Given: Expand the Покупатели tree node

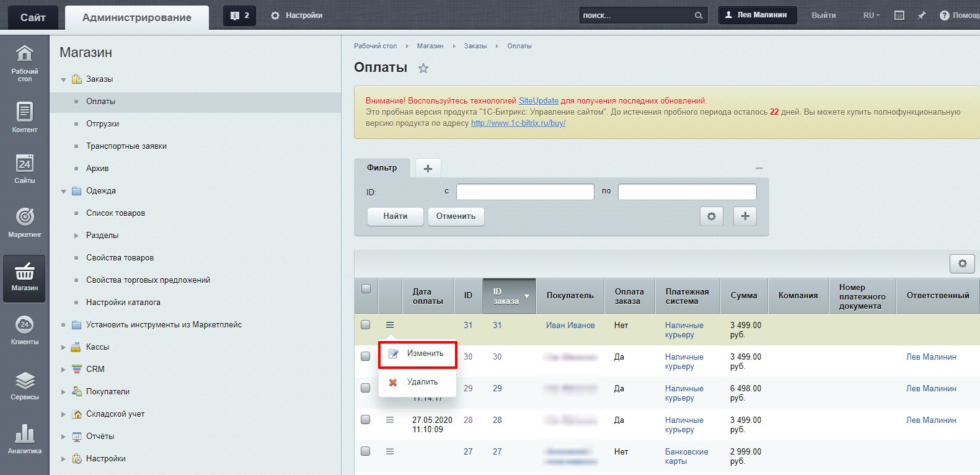Looking at the screenshot, I should 63,392.
